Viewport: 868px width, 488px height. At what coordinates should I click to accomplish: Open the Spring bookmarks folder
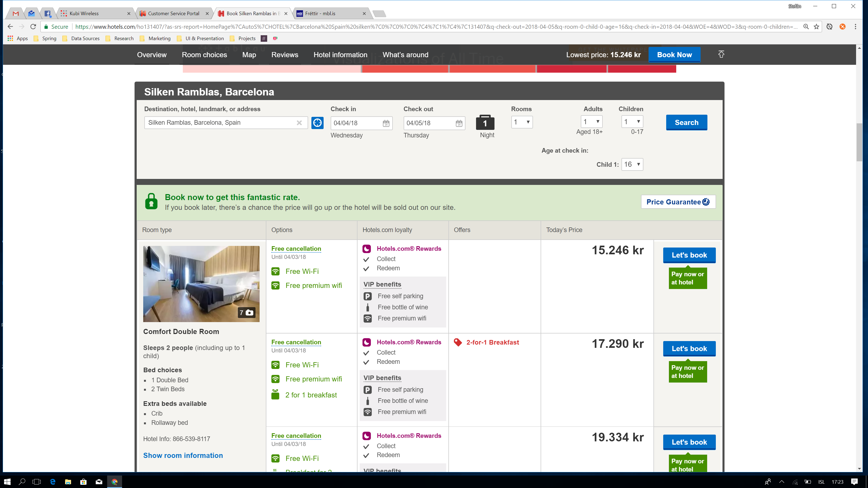pos(45,38)
